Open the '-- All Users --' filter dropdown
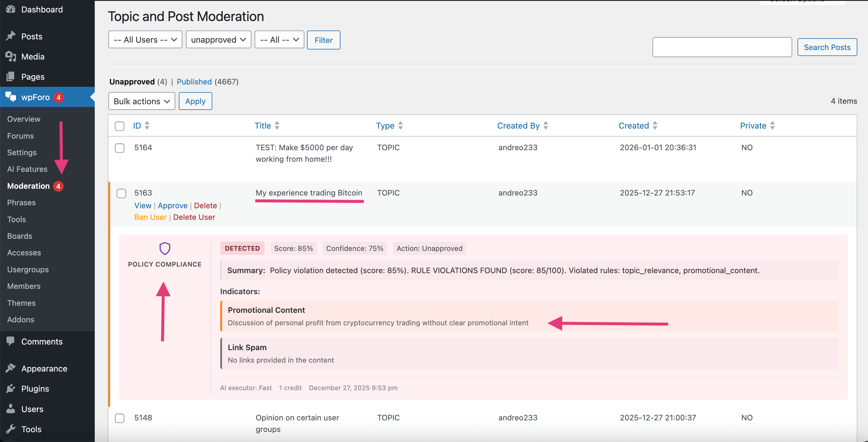This screenshot has height=442, width=868. pyautogui.click(x=145, y=39)
